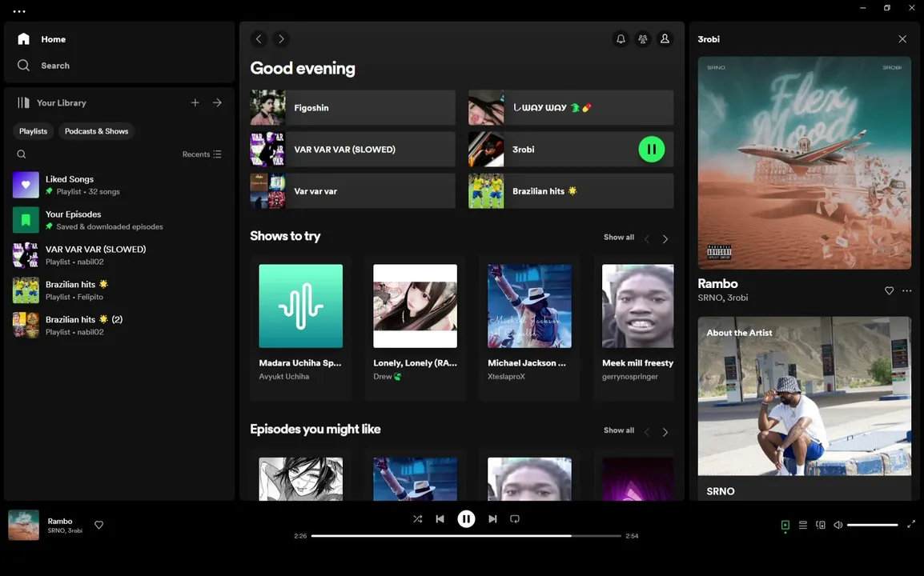The image size is (924, 576).
Task: Open the three-dot application menu
Action: [19, 11]
